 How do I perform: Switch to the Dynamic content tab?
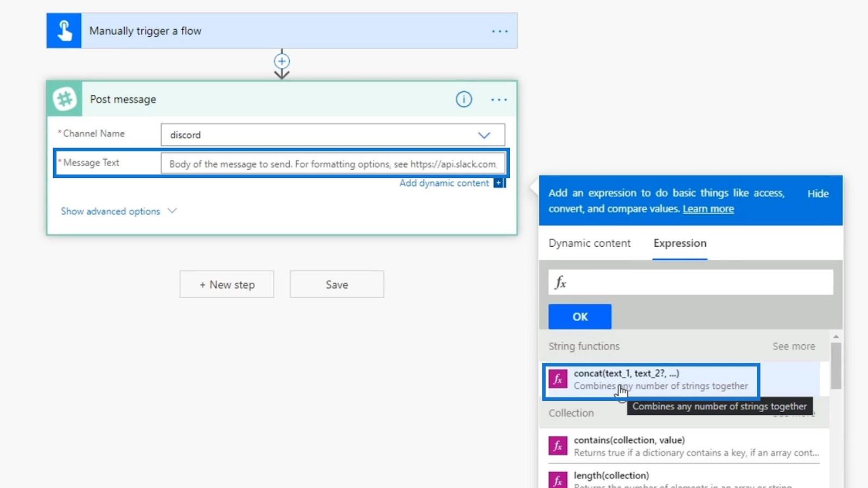pos(589,243)
